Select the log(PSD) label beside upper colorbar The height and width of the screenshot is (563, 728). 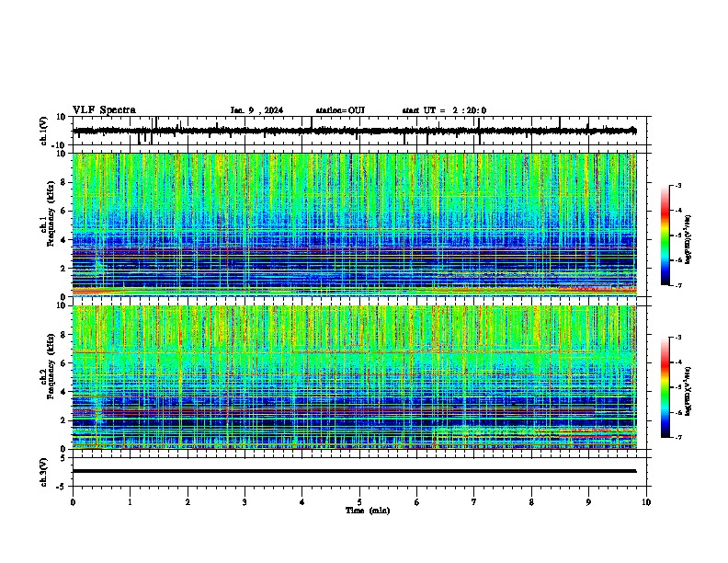pos(688,240)
